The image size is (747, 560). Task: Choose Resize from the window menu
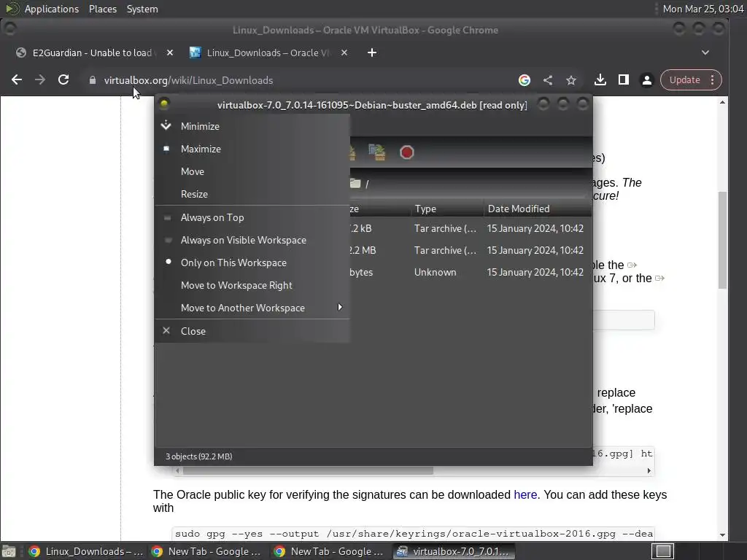click(x=252, y=194)
